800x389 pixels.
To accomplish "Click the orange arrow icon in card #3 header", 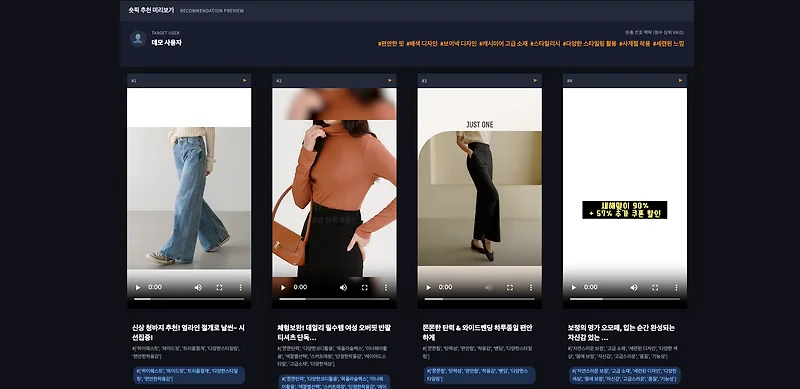I will (x=535, y=80).
